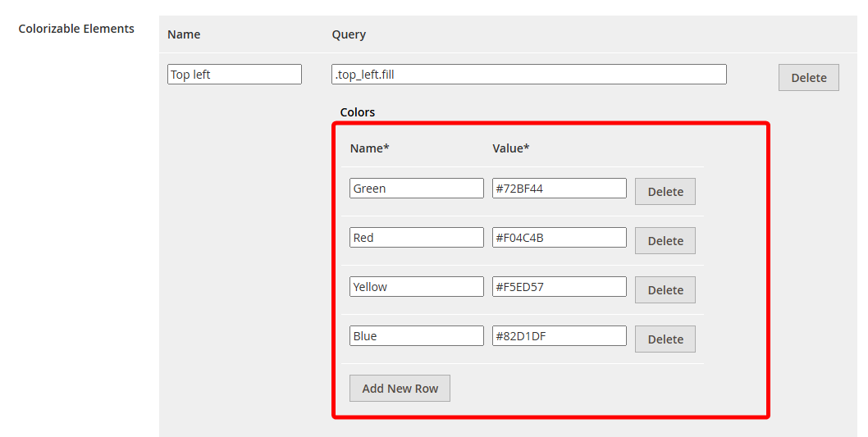Click the 'Query' column header
Screen dimensions: 868x437
pos(349,34)
